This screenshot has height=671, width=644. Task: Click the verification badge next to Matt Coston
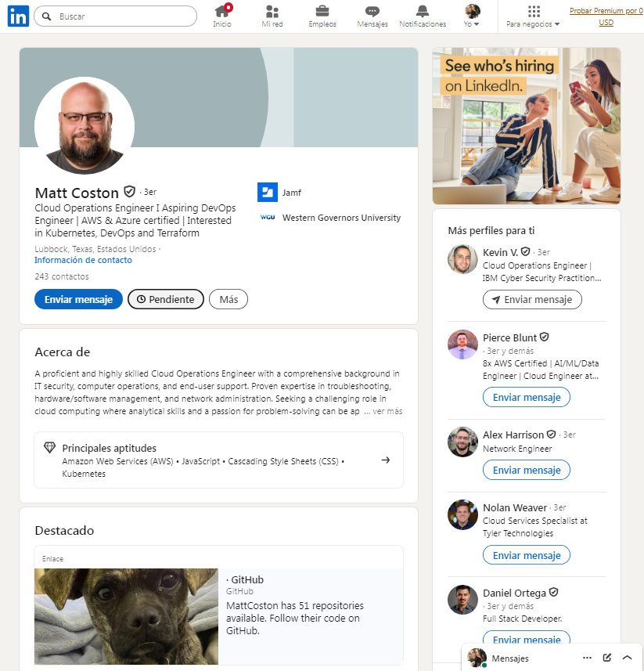pyautogui.click(x=130, y=191)
